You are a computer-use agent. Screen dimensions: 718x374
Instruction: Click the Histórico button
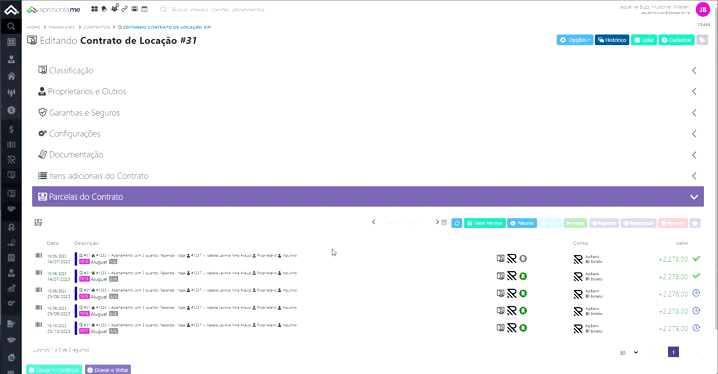612,40
